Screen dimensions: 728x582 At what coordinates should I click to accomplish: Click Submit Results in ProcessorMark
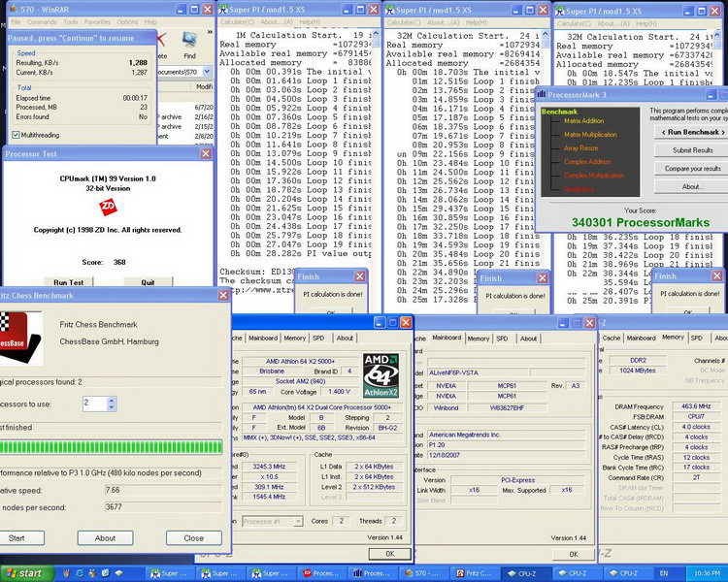coord(693,150)
